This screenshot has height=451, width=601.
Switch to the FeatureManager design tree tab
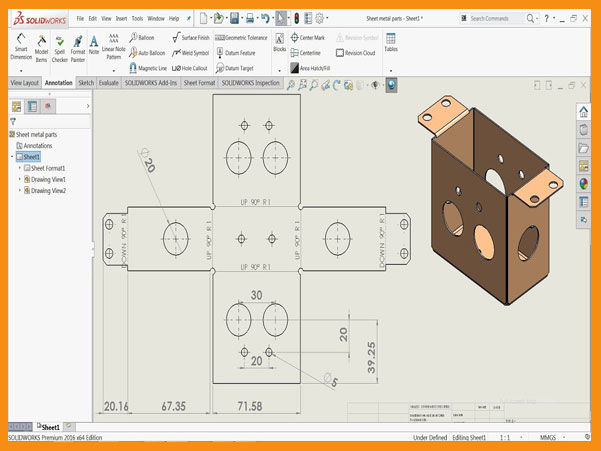coord(16,106)
